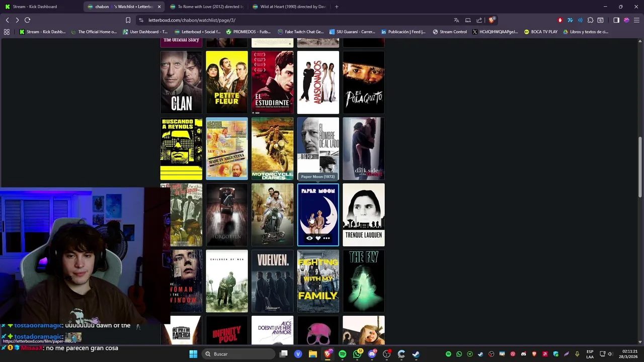The image size is (644, 362).
Task: Open Infinity Pool poster
Action: point(227,330)
